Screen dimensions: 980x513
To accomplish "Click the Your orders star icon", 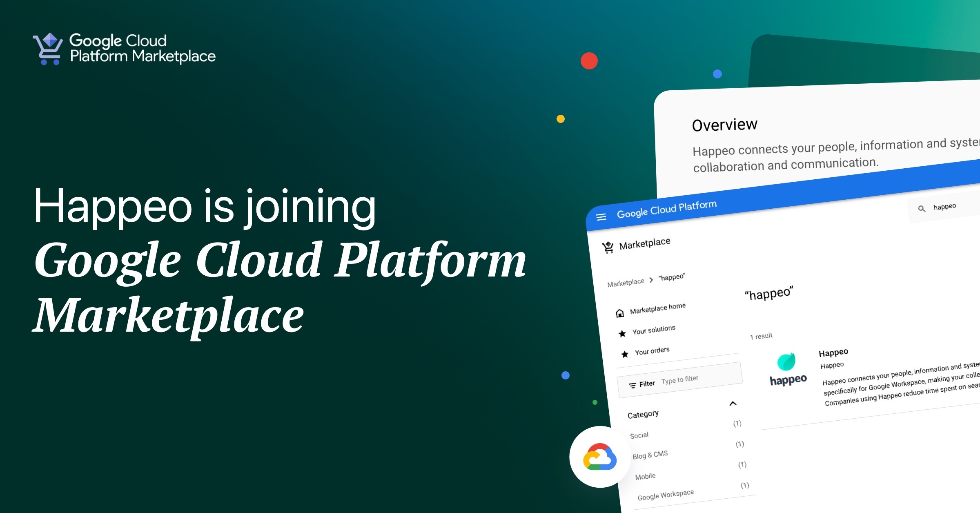I will [625, 354].
